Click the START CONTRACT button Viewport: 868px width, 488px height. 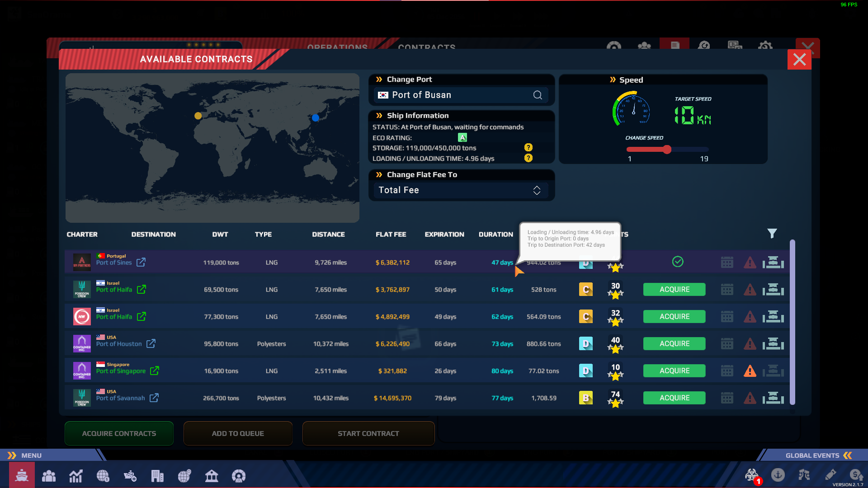pyautogui.click(x=368, y=433)
